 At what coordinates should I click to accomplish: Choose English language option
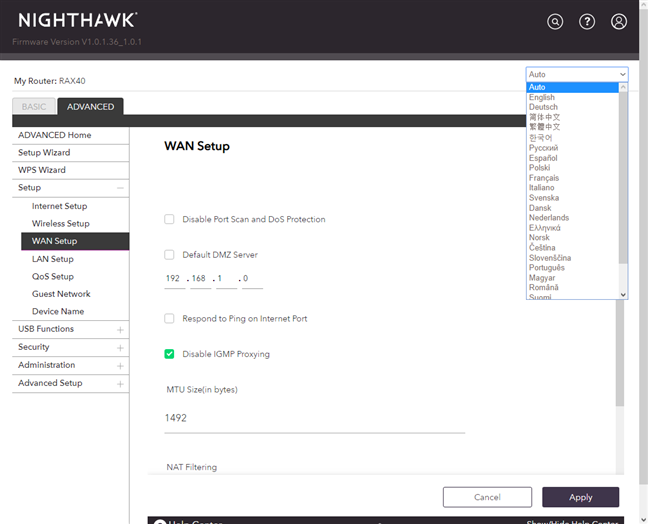573,97
